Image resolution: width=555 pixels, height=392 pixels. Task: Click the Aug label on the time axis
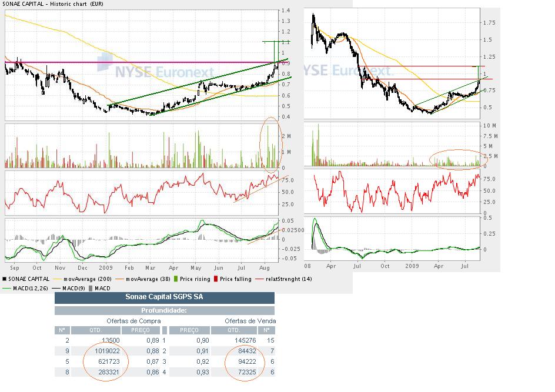point(265,268)
